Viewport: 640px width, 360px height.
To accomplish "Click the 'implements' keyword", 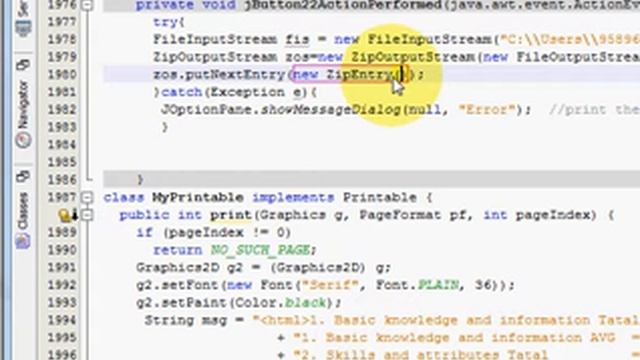I will coord(293,198).
